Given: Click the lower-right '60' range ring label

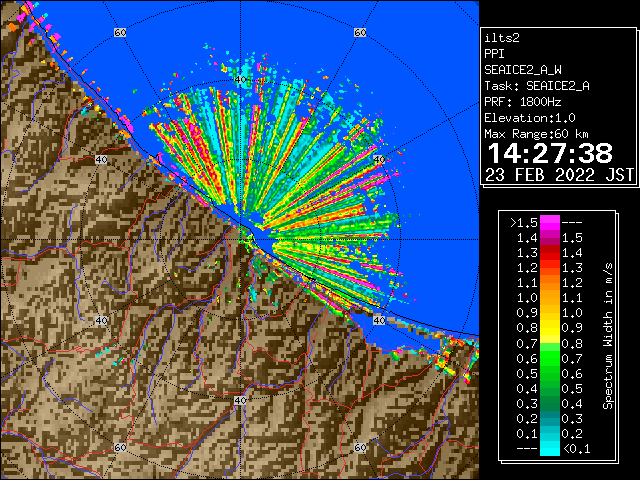Looking at the screenshot, I should (x=360, y=447).
